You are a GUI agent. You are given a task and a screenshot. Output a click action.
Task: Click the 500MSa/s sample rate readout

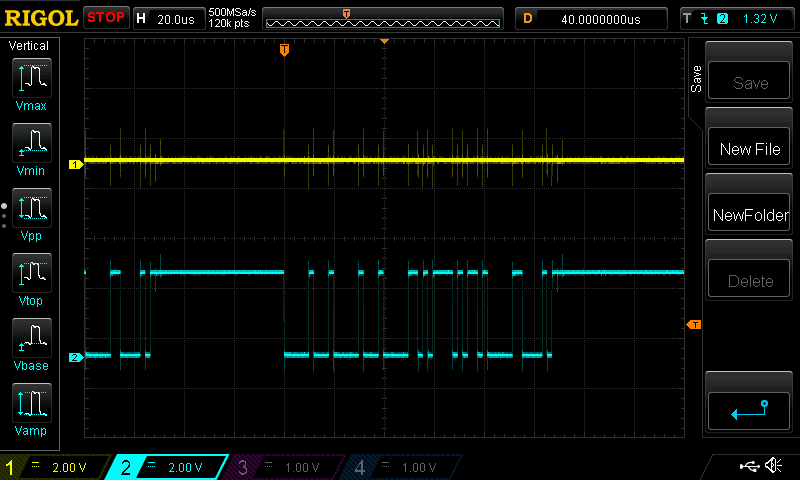point(232,12)
